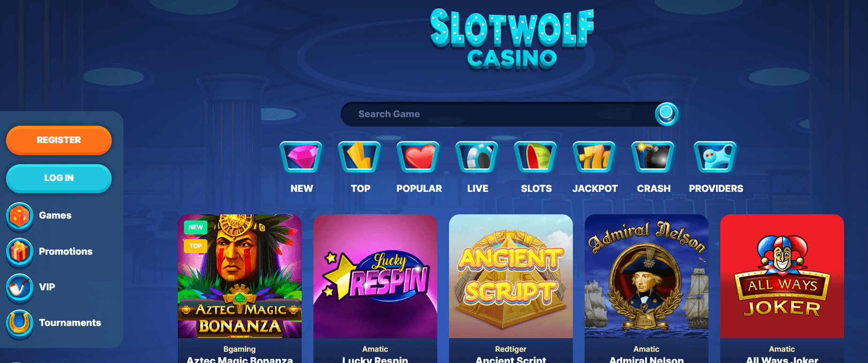Viewport: 868px width, 363px height.
Task: Open the CRASH bomb icon
Action: [653, 157]
